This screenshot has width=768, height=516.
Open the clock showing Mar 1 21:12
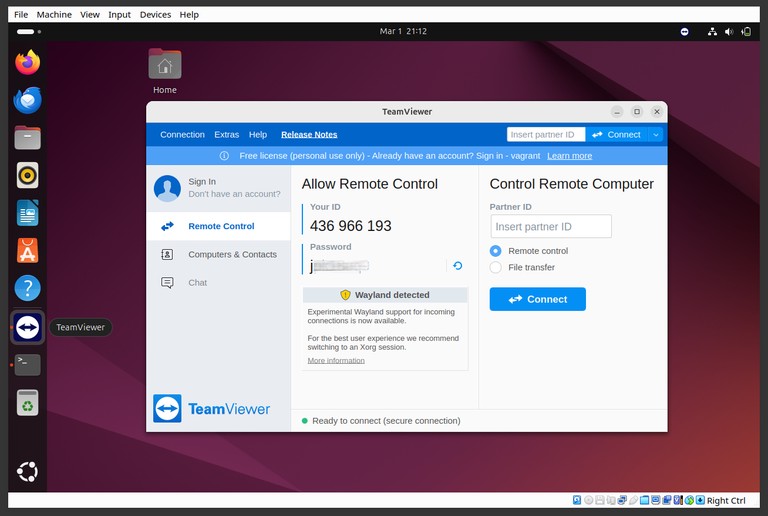point(403,31)
